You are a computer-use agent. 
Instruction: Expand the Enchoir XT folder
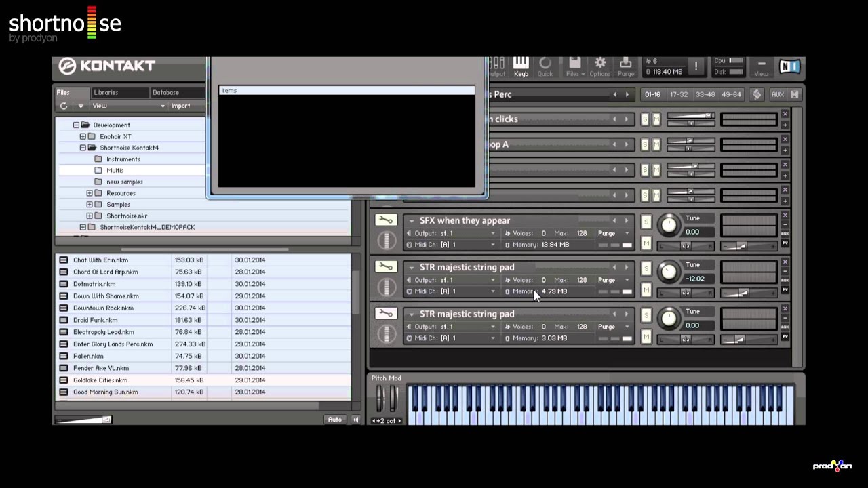point(83,136)
